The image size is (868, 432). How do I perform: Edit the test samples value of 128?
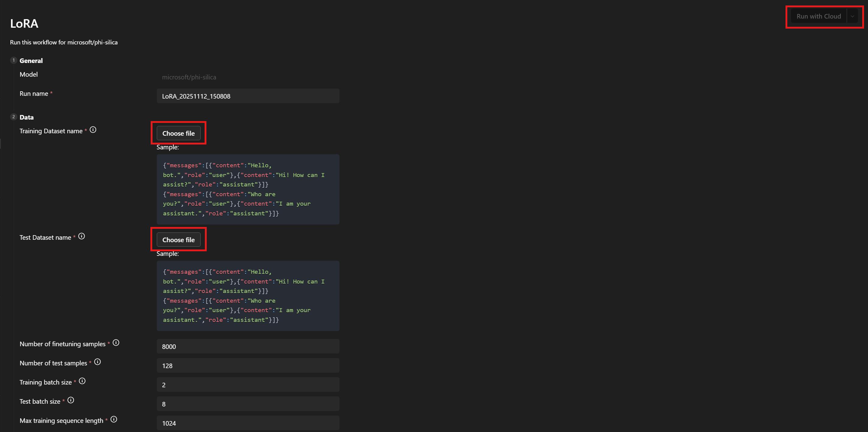click(248, 365)
